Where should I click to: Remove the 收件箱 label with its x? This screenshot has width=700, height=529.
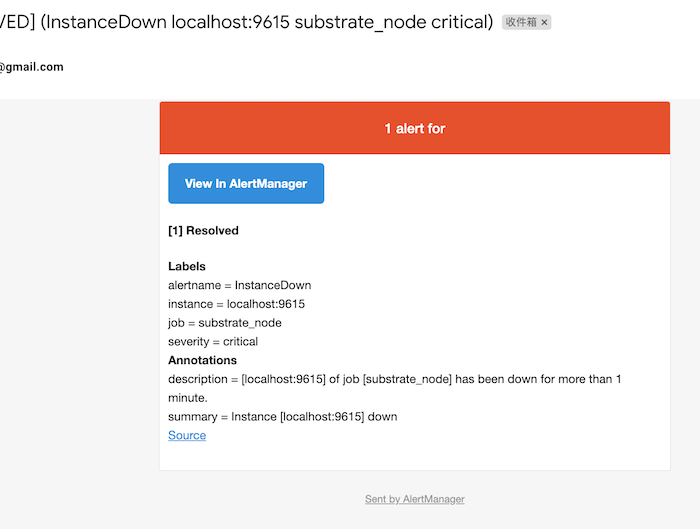(544, 23)
